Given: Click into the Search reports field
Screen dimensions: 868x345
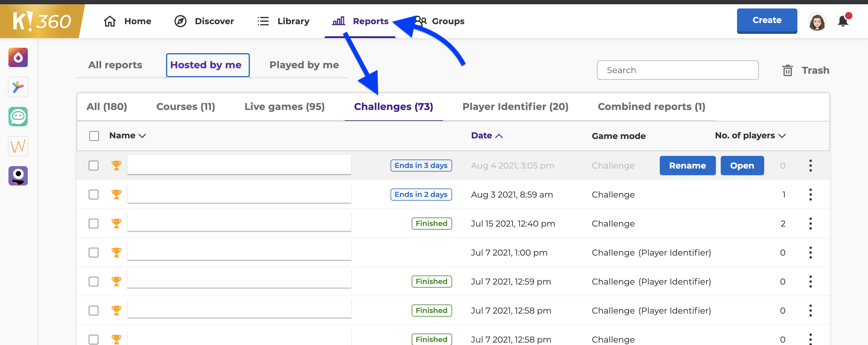Looking at the screenshot, I should 677,70.
